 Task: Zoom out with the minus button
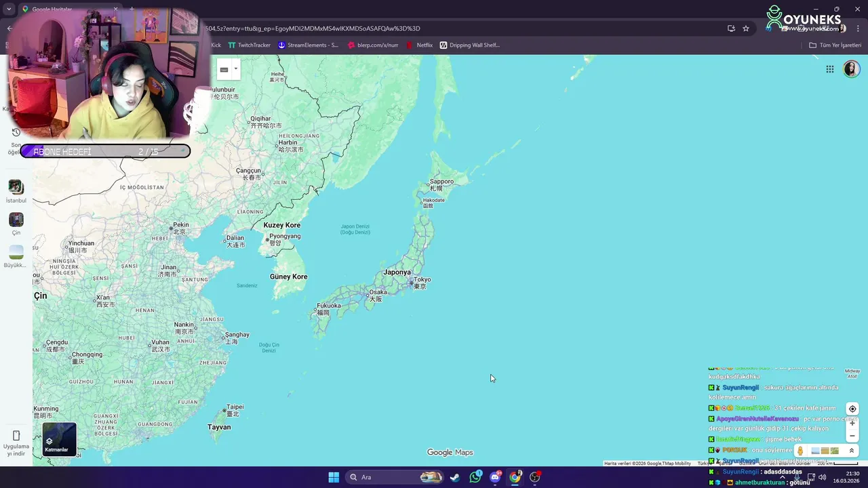point(852,436)
